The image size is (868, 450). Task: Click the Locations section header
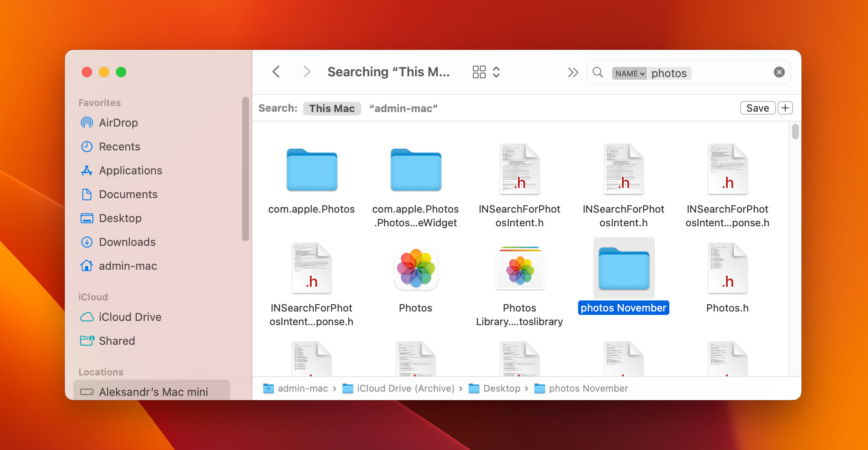click(x=101, y=372)
